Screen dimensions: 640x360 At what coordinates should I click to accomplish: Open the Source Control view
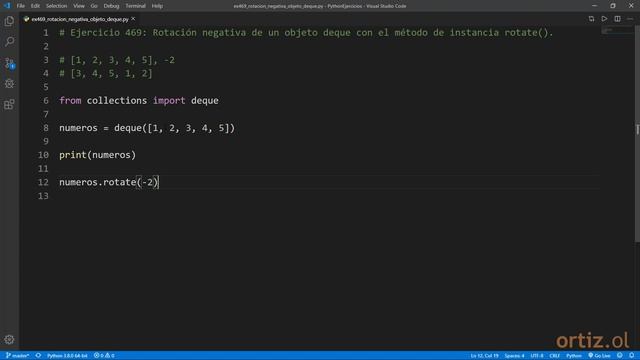click(x=9, y=63)
